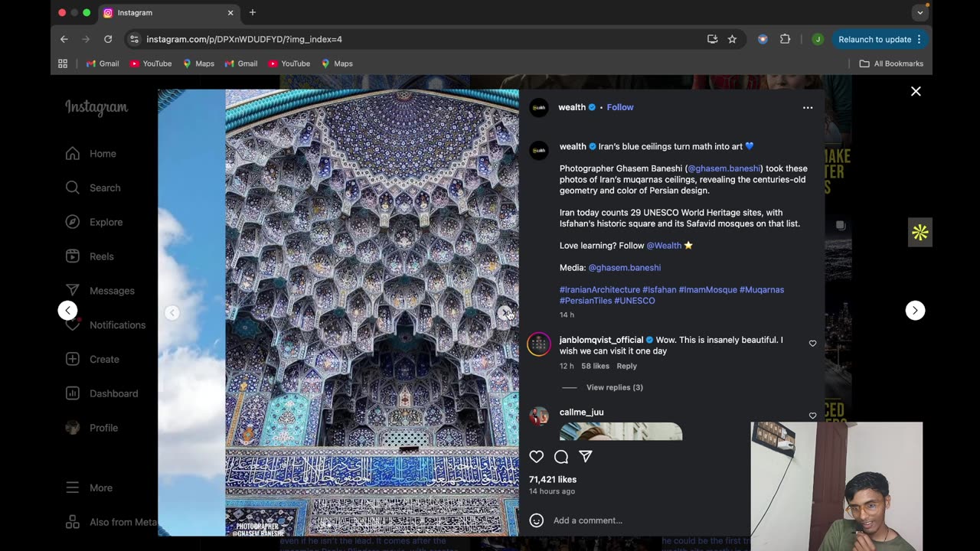
Task: Open the first YouTube bookmark
Action: (150, 64)
